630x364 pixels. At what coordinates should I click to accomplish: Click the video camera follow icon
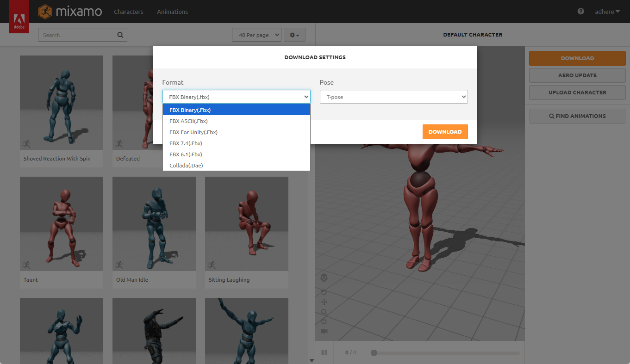click(x=324, y=331)
